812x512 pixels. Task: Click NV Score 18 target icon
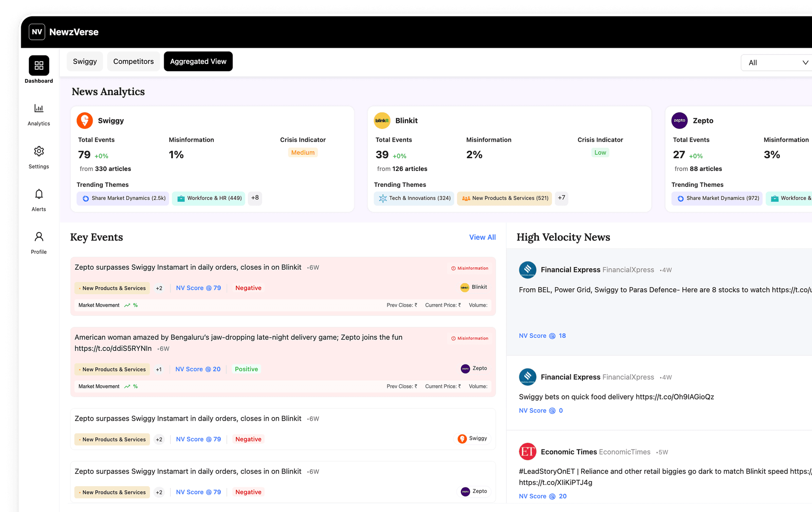point(552,336)
